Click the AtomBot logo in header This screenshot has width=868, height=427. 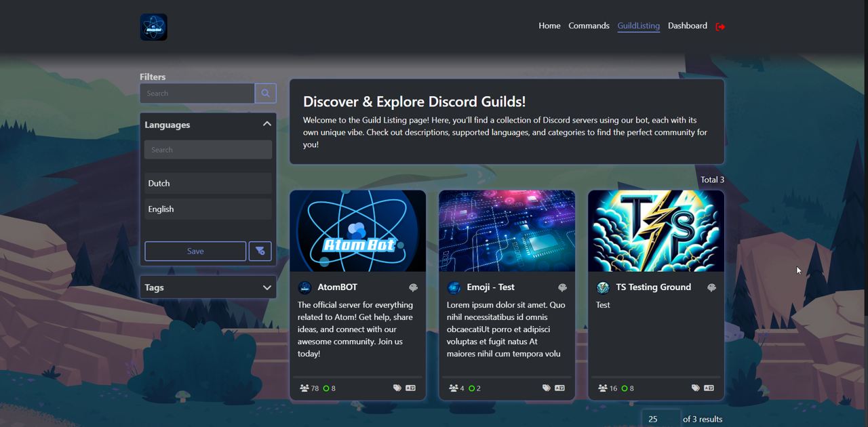point(154,27)
